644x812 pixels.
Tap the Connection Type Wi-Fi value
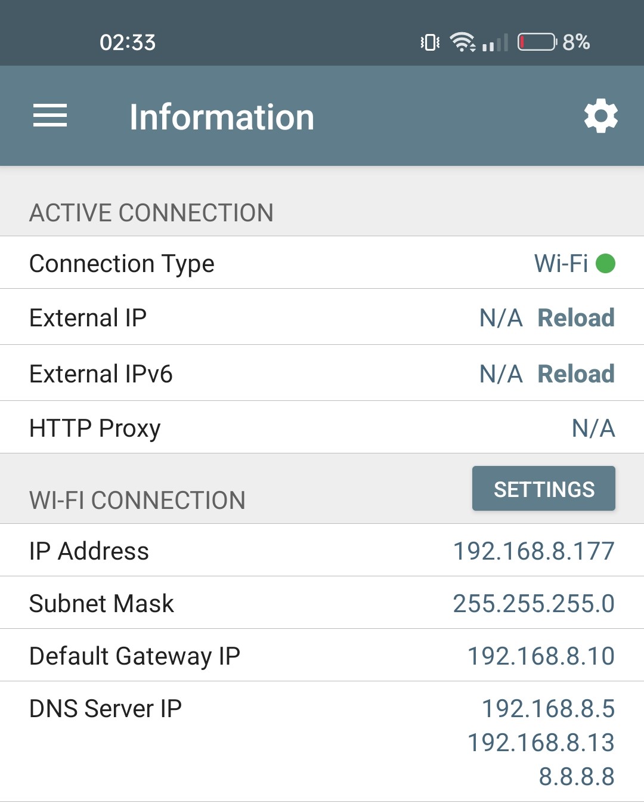tap(561, 263)
